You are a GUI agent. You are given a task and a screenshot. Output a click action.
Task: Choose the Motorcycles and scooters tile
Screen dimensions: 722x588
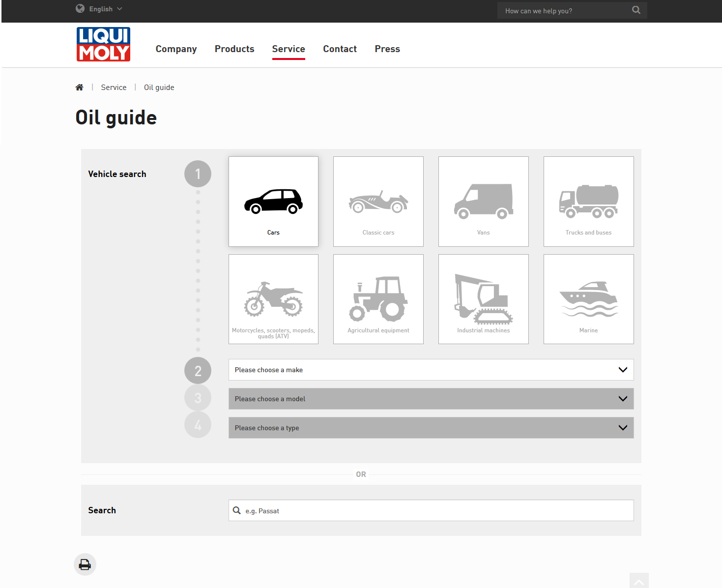(x=273, y=299)
